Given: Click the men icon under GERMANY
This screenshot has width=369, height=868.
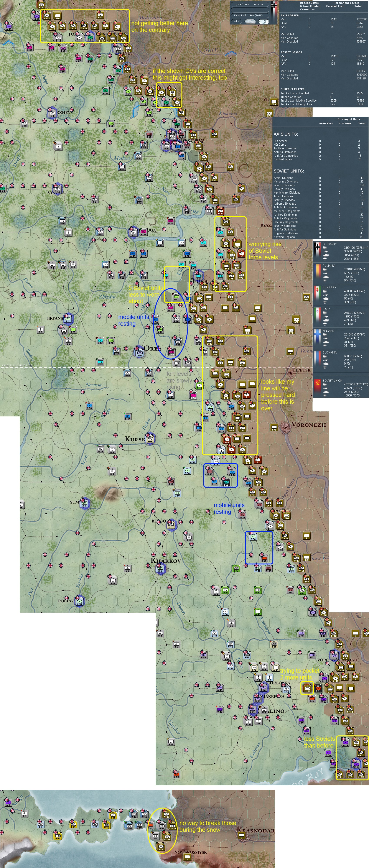Looking at the screenshot, I should [325, 248].
